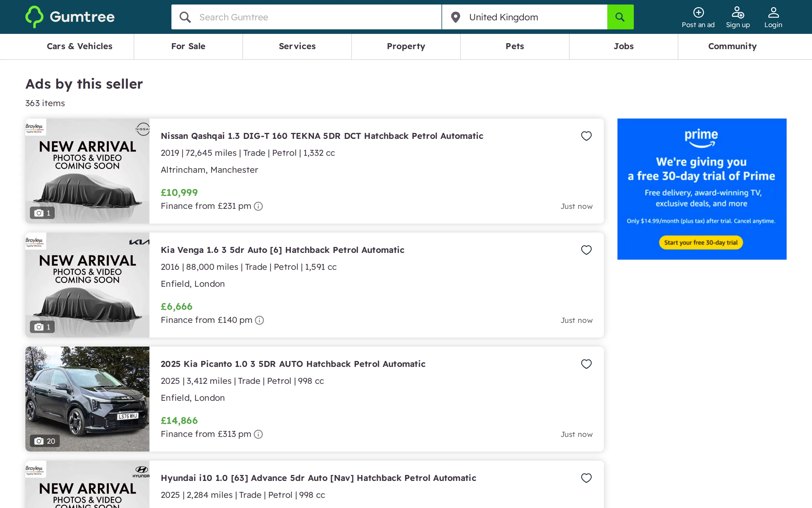Open the Services menu
Viewport: 812px width, 508px height.
pos(297,46)
